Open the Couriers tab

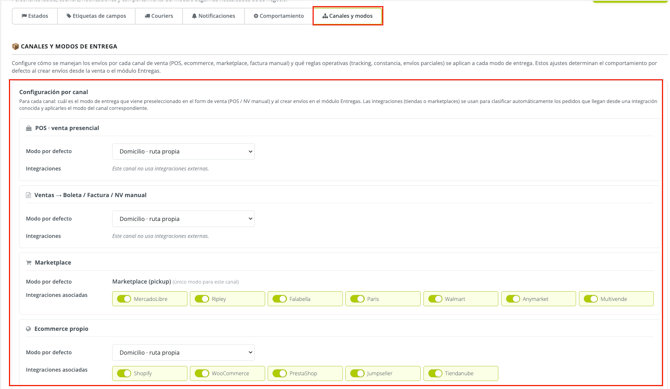pyautogui.click(x=159, y=16)
